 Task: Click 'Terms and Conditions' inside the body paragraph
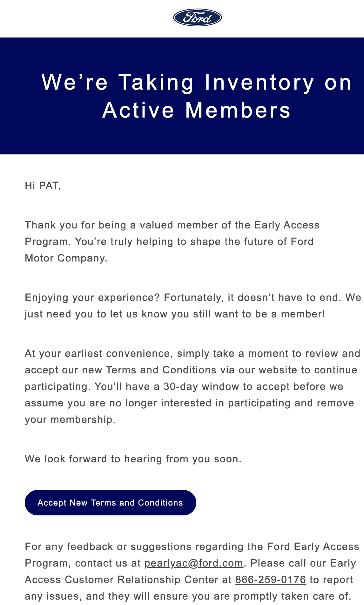pos(161,370)
